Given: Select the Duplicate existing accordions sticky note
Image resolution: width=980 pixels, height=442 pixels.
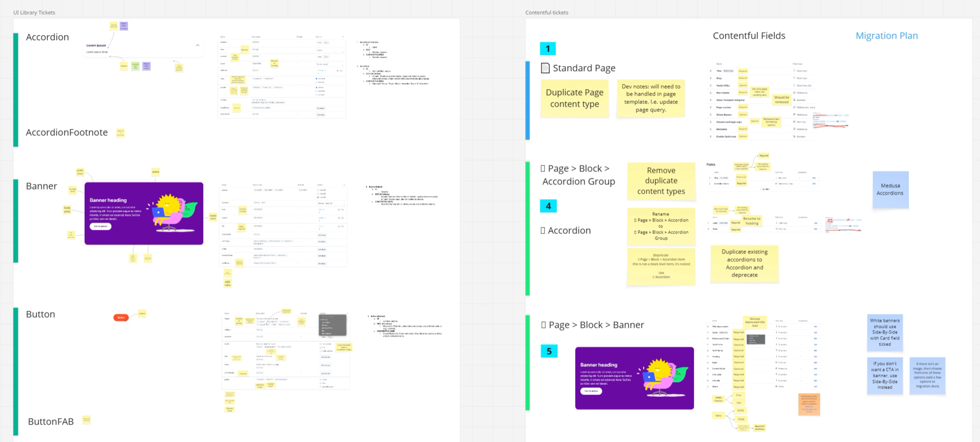Looking at the screenshot, I should (x=744, y=264).
